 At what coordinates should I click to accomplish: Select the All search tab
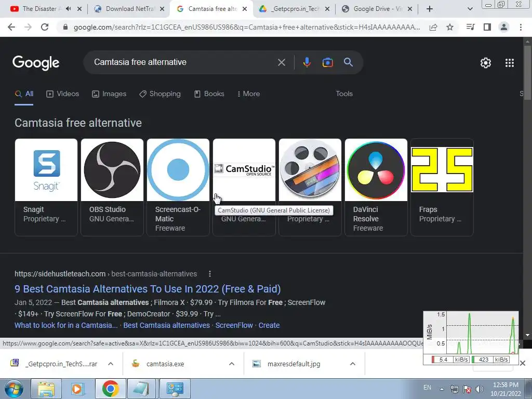click(24, 94)
